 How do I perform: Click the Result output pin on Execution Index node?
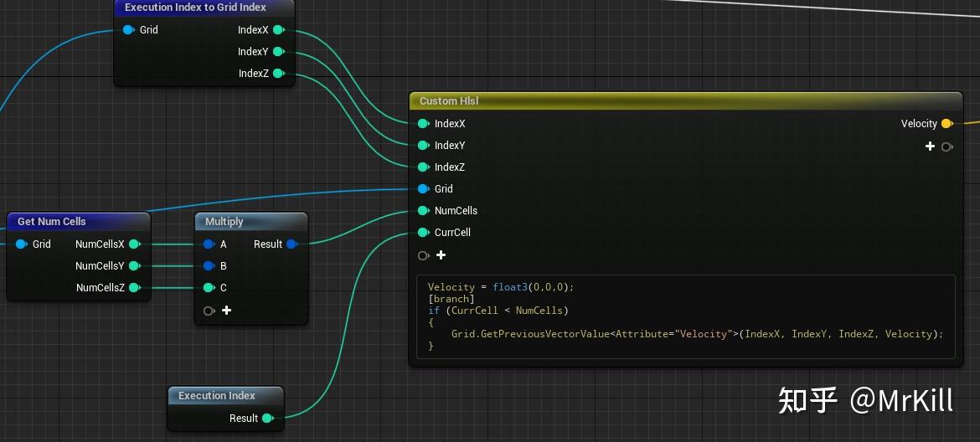pyautogui.click(x=267, y=418)
